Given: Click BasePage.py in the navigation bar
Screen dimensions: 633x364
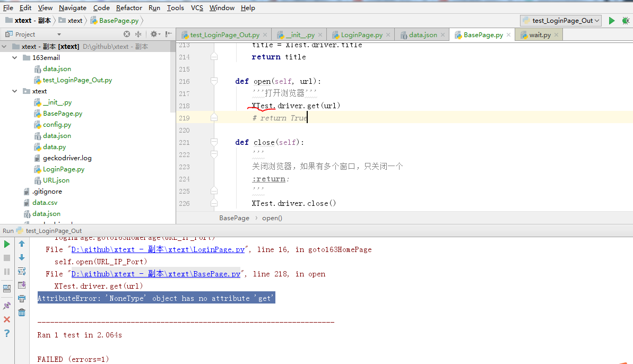Looking at the screenshot, I should pyautogui.click(x=114, y=21).
